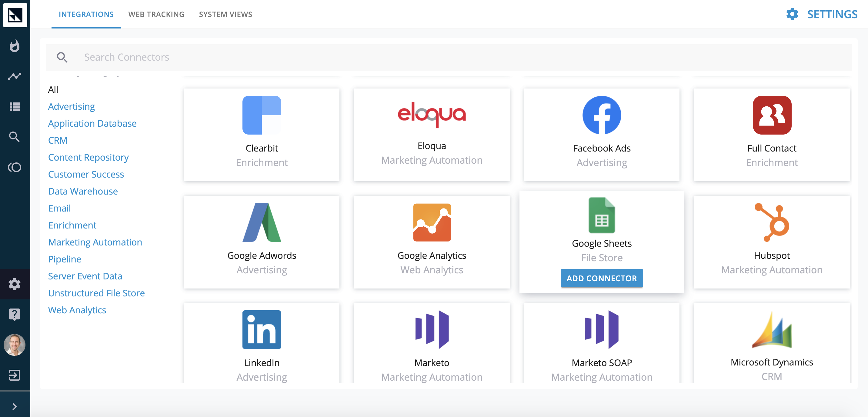Viewport: 868px width, 417px height.
Task: Click the user profile avatar
Action: coord(15,345)
